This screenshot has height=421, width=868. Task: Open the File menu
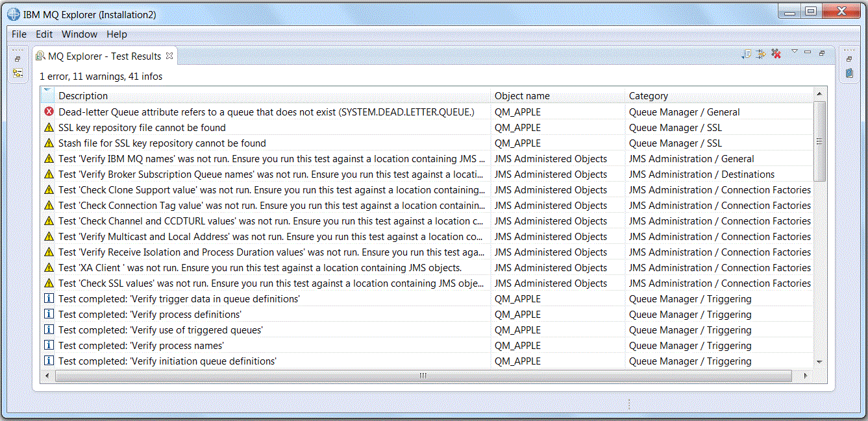tap(19, 34)
